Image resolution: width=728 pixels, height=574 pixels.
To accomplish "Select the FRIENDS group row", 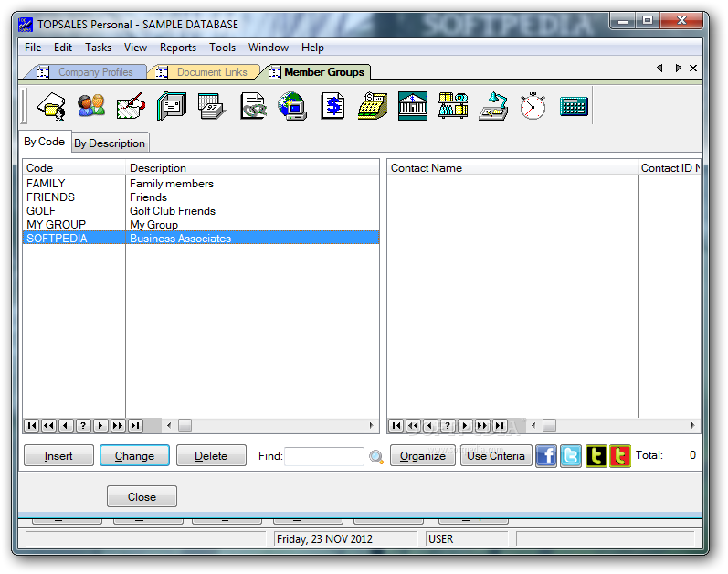I will click(201, 197).
